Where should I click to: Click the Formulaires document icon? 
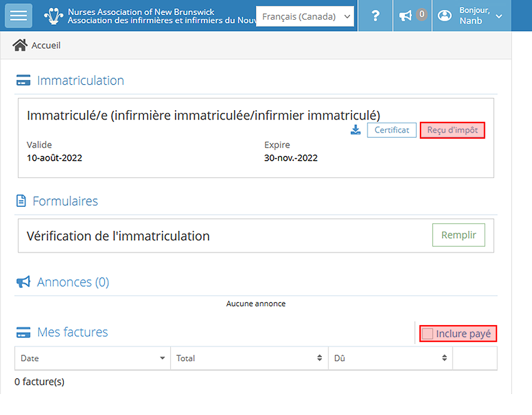tap(21, 201)
